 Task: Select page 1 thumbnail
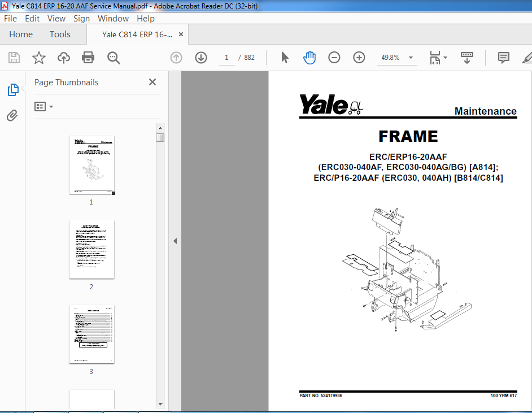[91, 165]
